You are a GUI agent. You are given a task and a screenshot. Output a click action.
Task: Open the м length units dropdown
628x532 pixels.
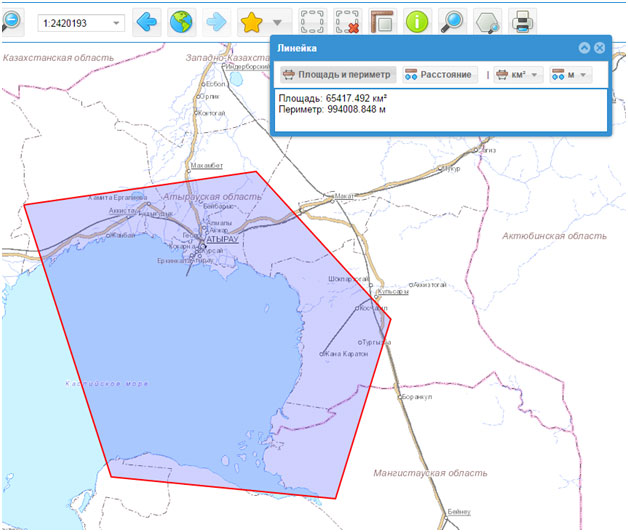coord(571,75)
